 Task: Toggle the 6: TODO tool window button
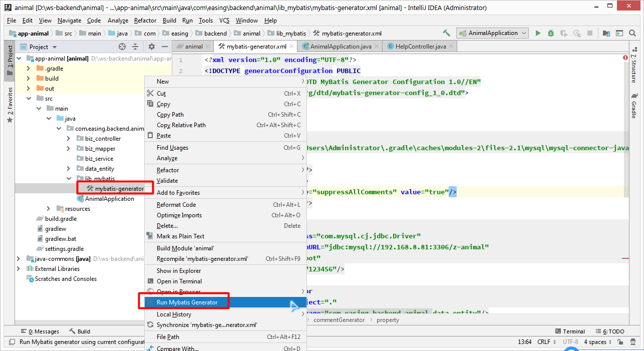(x=609, y=331)
